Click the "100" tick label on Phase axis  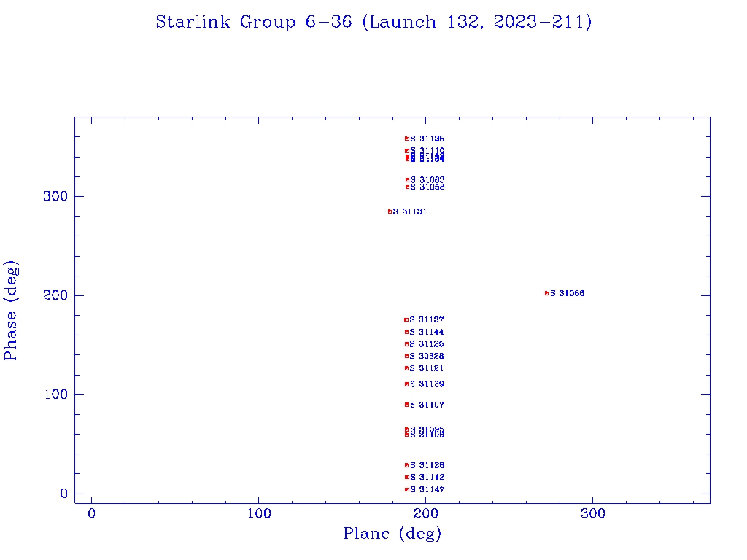[x=55, y=394]
